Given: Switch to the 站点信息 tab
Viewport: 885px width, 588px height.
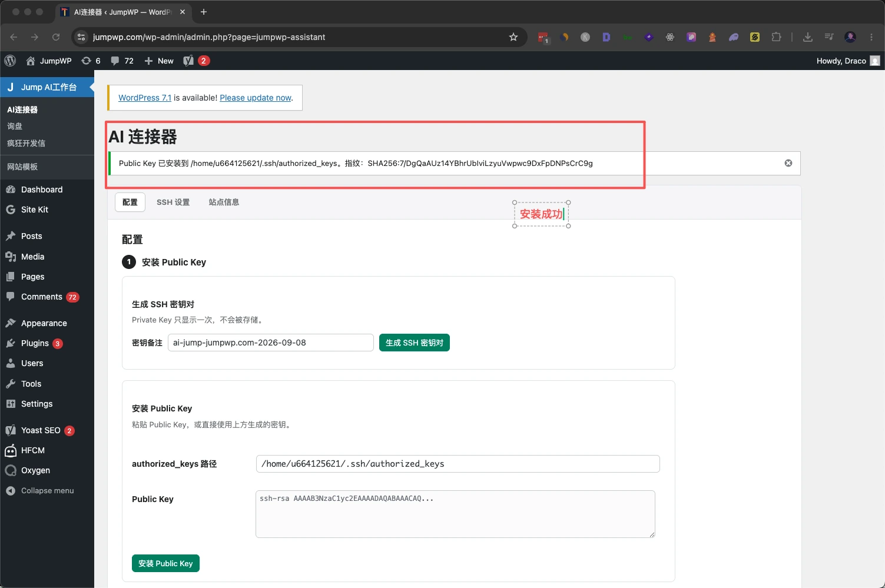Looking at the screenshot, I should 224,202.
